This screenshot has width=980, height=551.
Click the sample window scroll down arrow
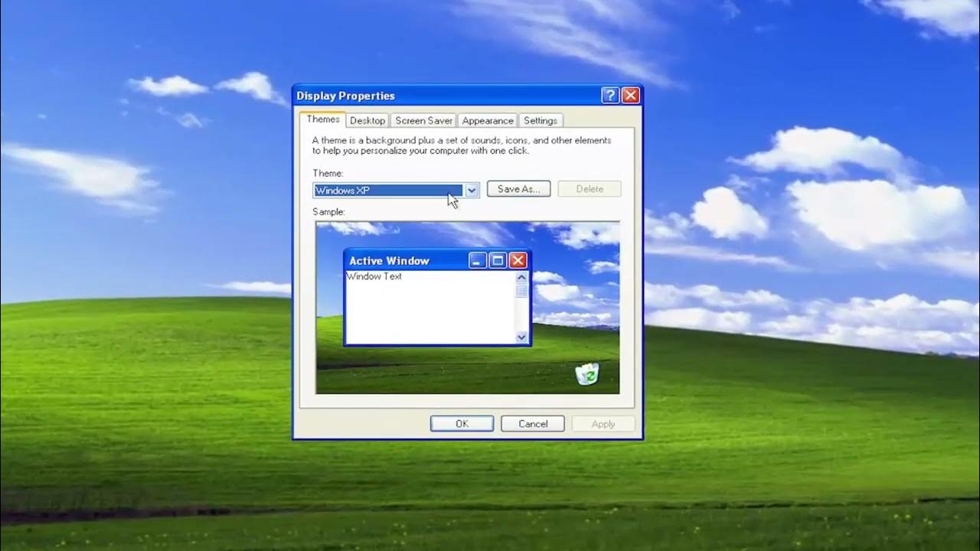tap(521, 337)
